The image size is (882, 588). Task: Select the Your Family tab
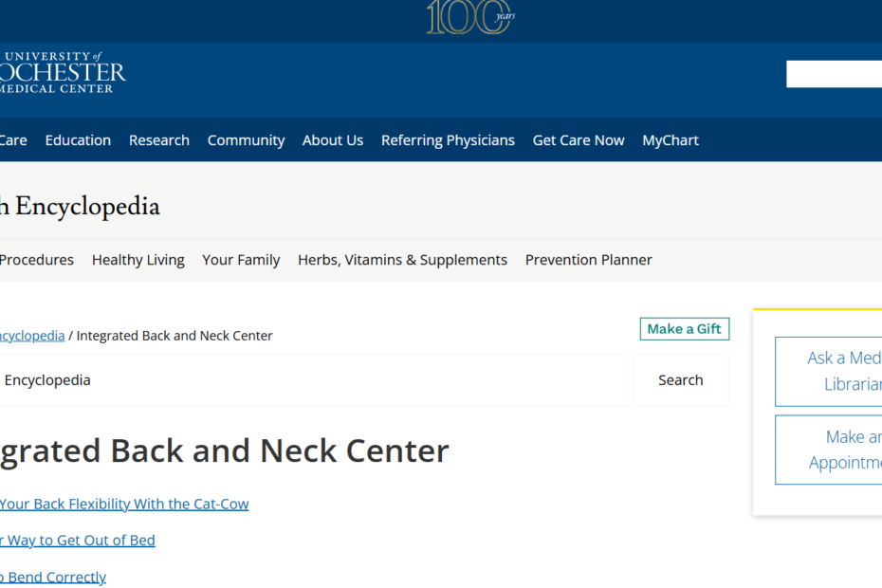click(241, 260)
